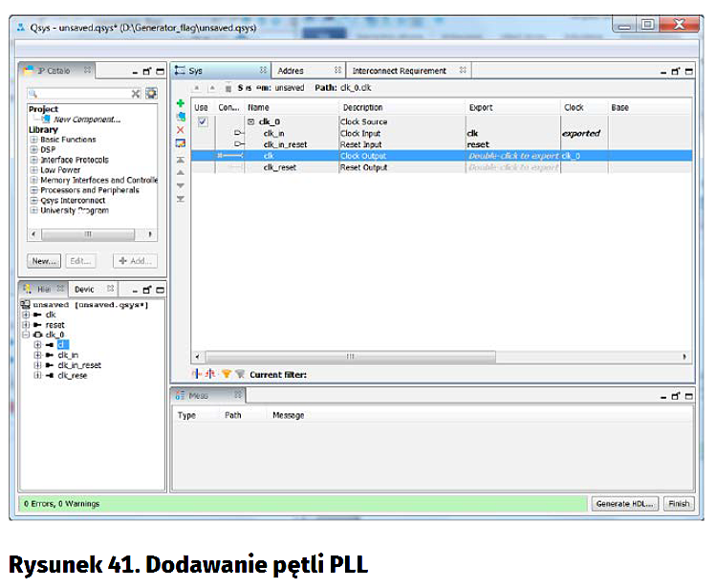The width and height of the screenshot is (716, 588).
Task: Expand Processors and Peripherals category
Action: pyautogui.click(x=34, y=190)
